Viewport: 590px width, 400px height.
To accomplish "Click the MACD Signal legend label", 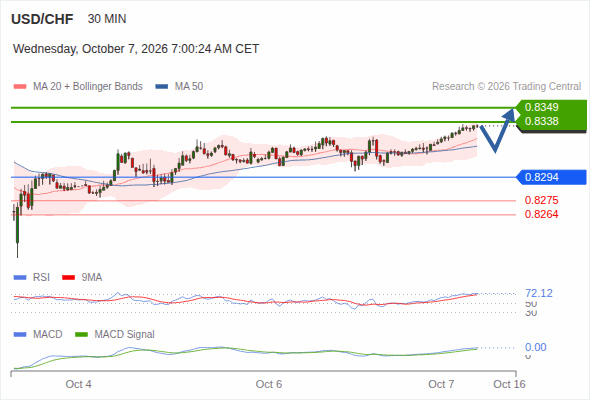I will 125,335.
